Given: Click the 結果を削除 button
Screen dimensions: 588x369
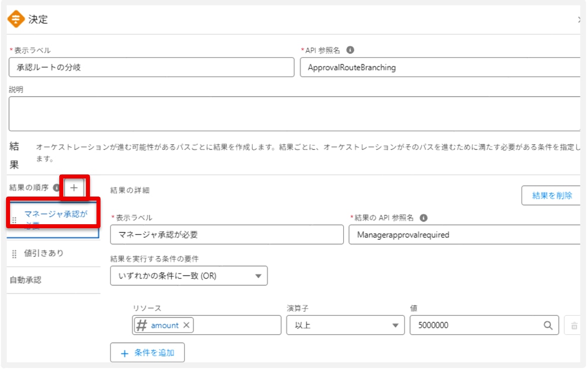Looking at the screenshot, I should tap(552, 196).
